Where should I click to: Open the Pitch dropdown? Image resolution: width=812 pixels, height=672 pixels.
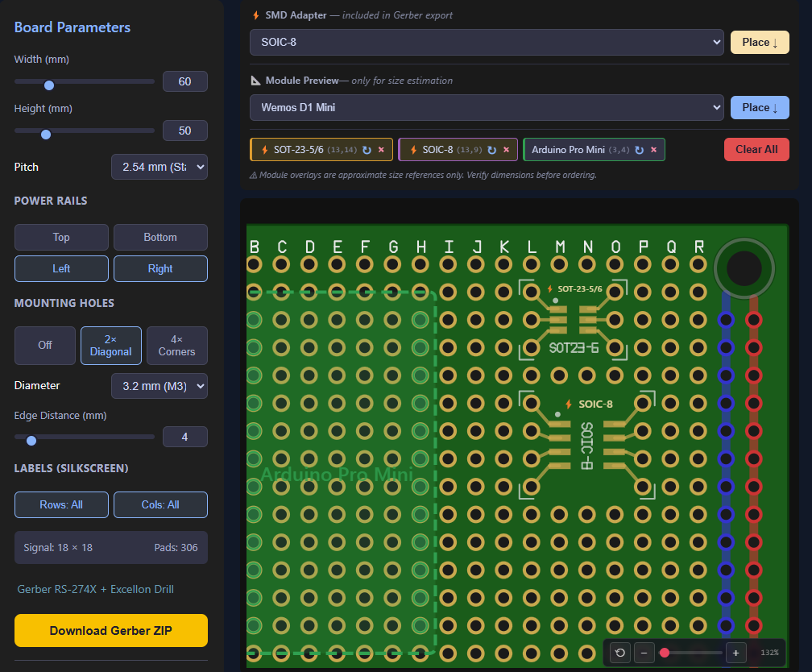pos(159,167)
